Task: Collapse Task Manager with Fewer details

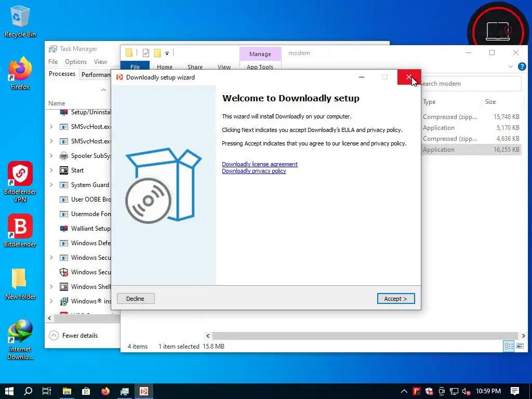Action: (74, 336)
